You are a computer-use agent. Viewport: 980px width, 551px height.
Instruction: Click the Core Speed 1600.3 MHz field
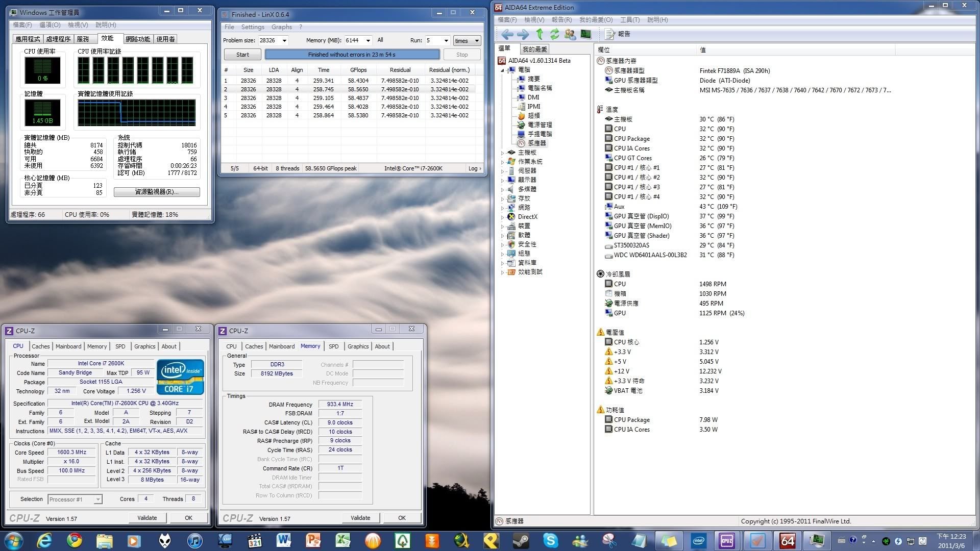click(x=72, y=453)
